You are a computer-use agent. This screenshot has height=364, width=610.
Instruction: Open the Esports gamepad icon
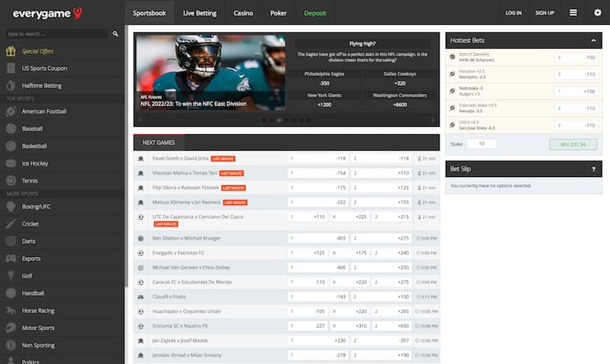tap(11, 259)
